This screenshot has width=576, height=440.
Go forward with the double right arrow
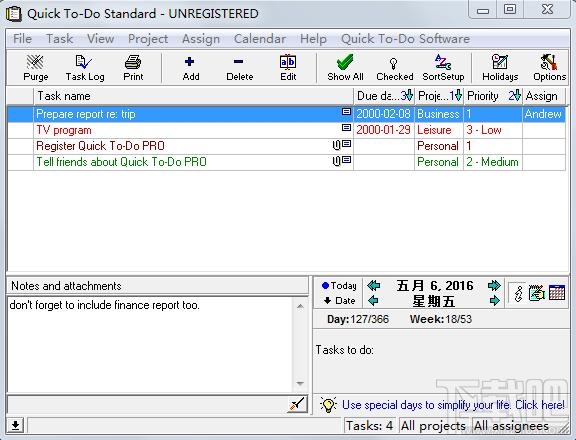point(494,285)
